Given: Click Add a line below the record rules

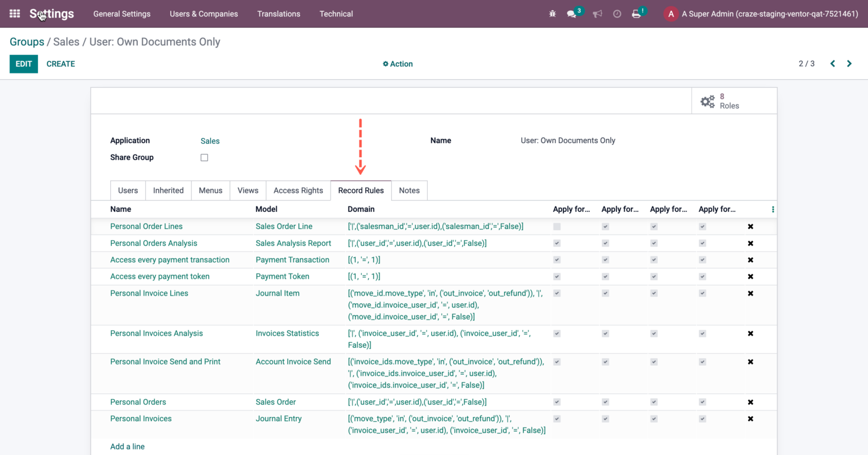Looking at the screenshot, I should 127,447.
